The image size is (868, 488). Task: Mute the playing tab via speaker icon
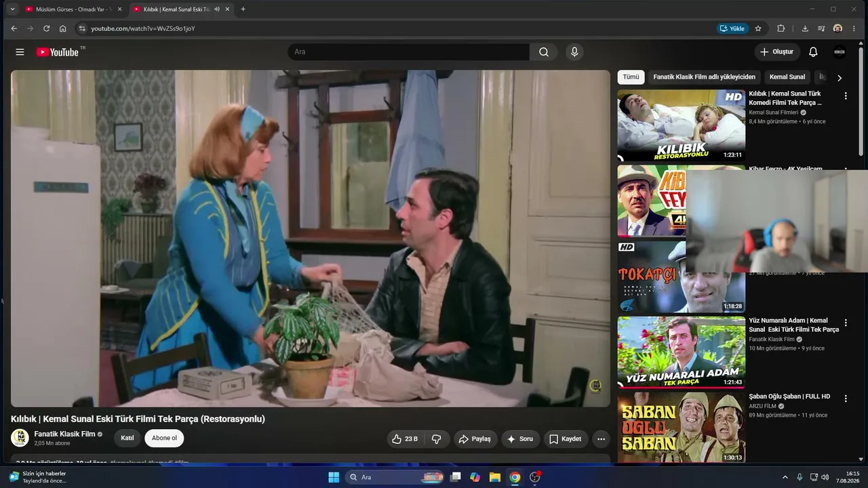click(216, 9)
